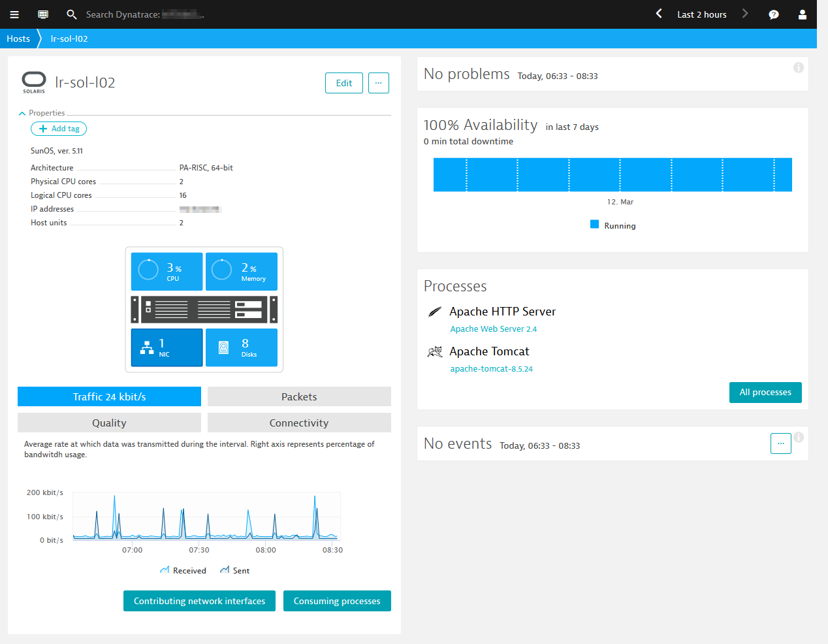Click the Logical CPU cores value 16
828x644 pixels.
click(x=183, y=195)
